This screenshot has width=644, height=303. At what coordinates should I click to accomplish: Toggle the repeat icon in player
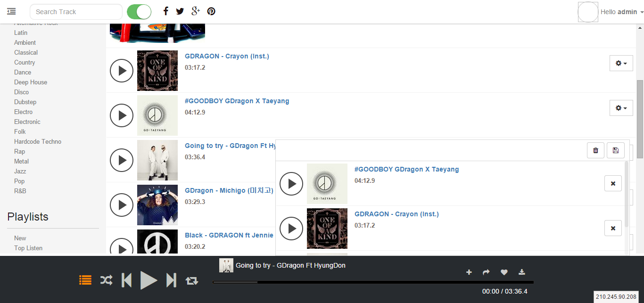pos(192,281)
